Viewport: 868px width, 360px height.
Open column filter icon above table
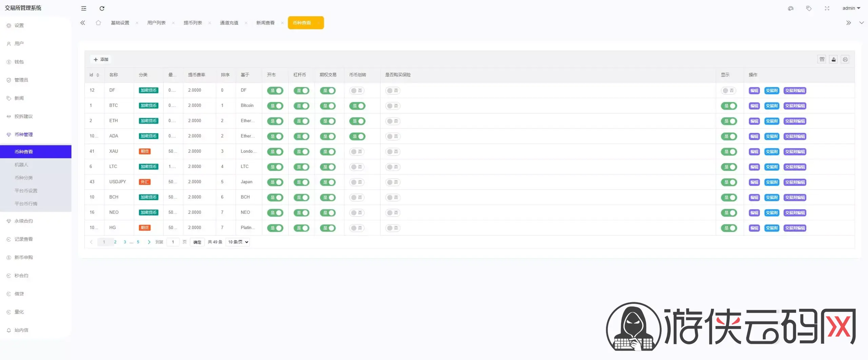pos(822,59)
